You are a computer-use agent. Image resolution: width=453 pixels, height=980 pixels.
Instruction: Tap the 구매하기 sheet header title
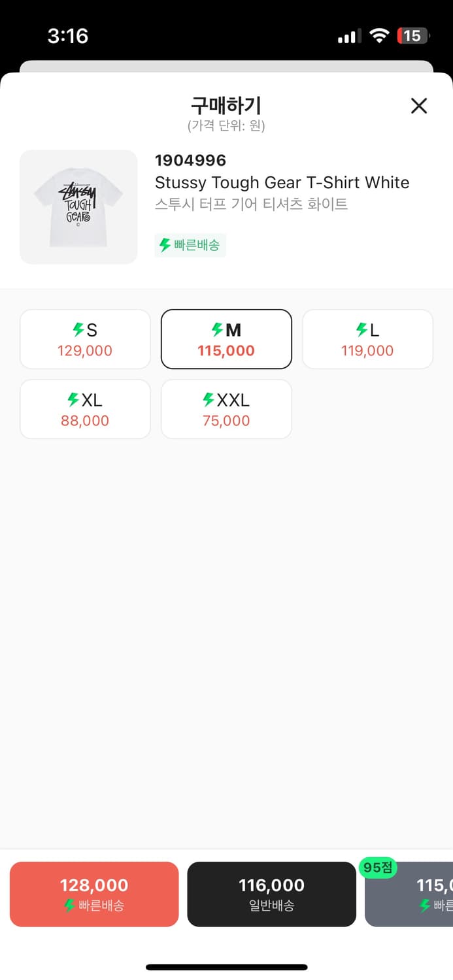tap(226, 105)
